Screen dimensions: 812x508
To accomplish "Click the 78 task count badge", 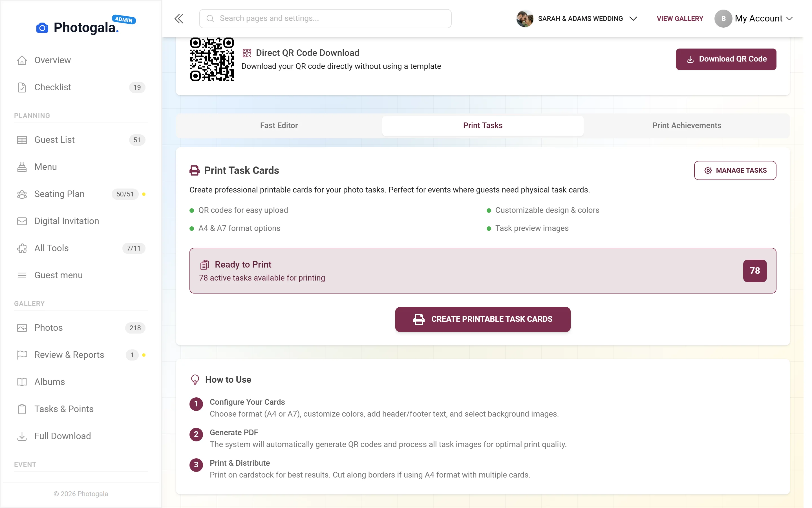I will 754,271.
